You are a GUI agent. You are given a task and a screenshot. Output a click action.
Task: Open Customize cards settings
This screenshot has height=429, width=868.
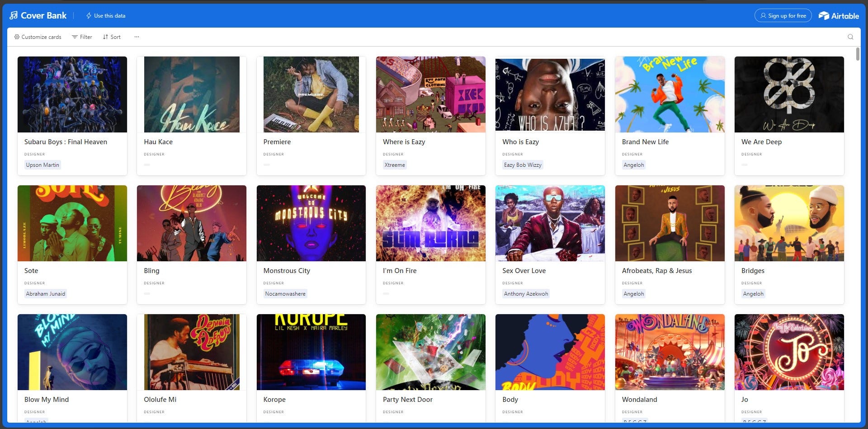tap(38, 37)
